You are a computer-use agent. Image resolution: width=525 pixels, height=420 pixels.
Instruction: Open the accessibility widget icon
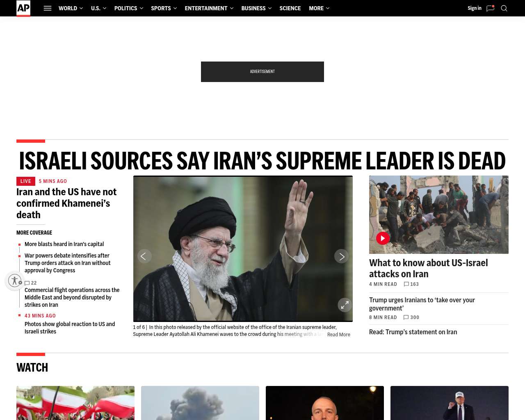coord(15,281)
